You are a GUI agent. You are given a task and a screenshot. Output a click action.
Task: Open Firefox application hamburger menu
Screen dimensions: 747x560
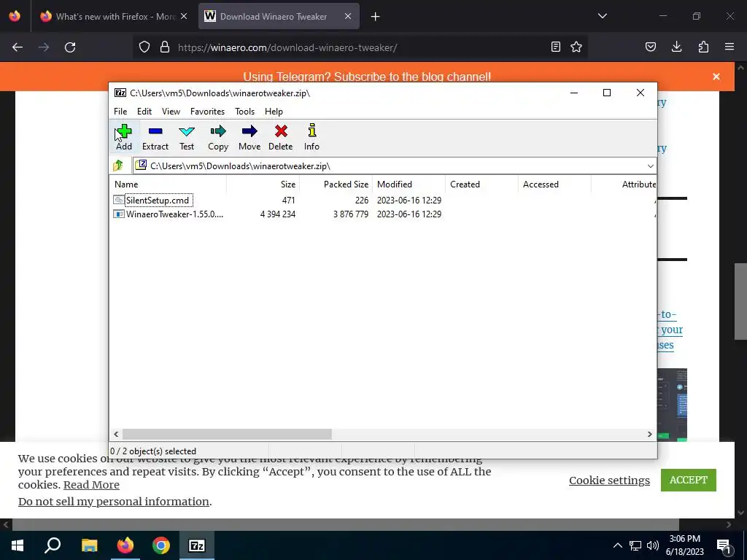(x=729, y=47)
